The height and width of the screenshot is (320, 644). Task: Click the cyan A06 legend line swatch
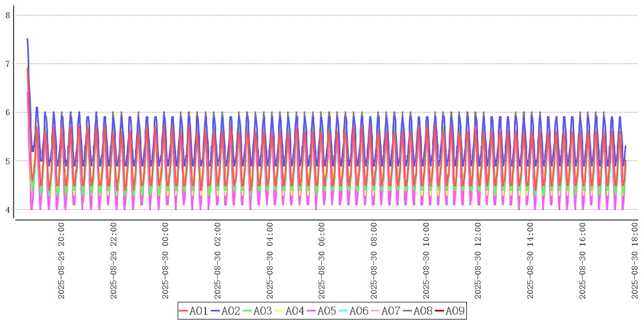tap(344, 311)
